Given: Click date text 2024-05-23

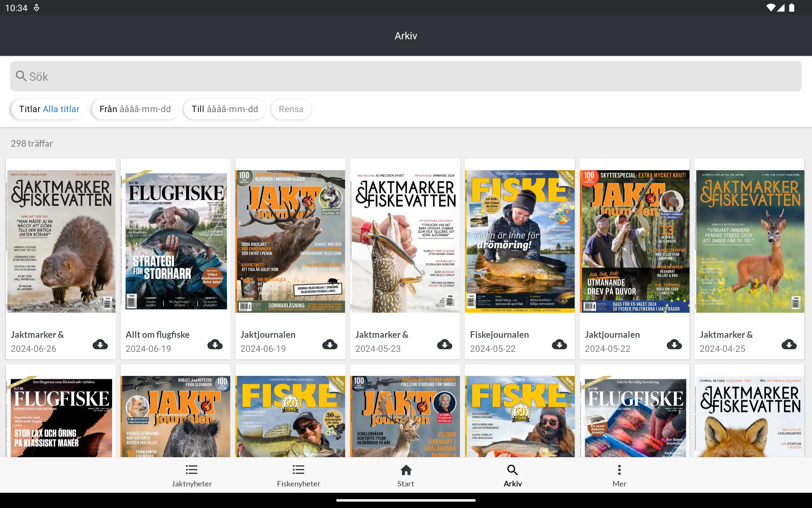Looking at the screenshot, I should click(x=378, y=349).
